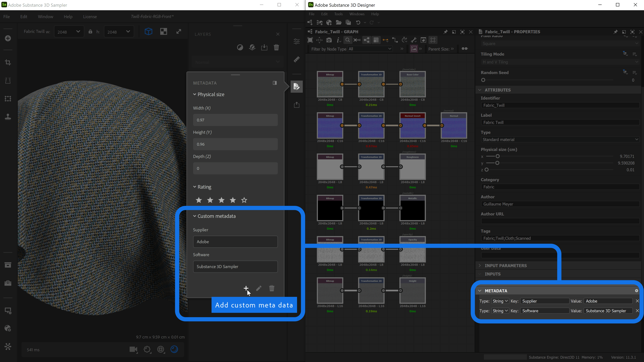The height and width of the screenshot is (362, 644).
Task: Switch to 3D view cube icon
Action: [x=149, y=31]
